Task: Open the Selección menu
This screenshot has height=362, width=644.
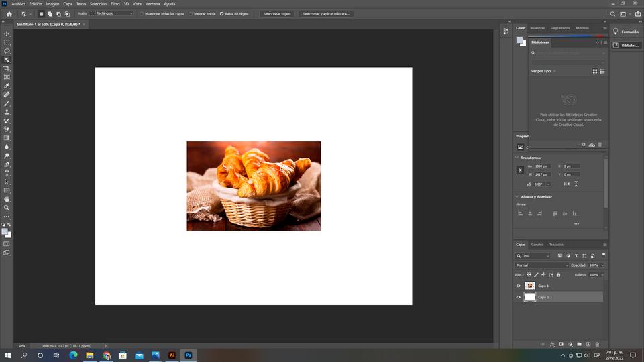Action: [x=98, y=4]
